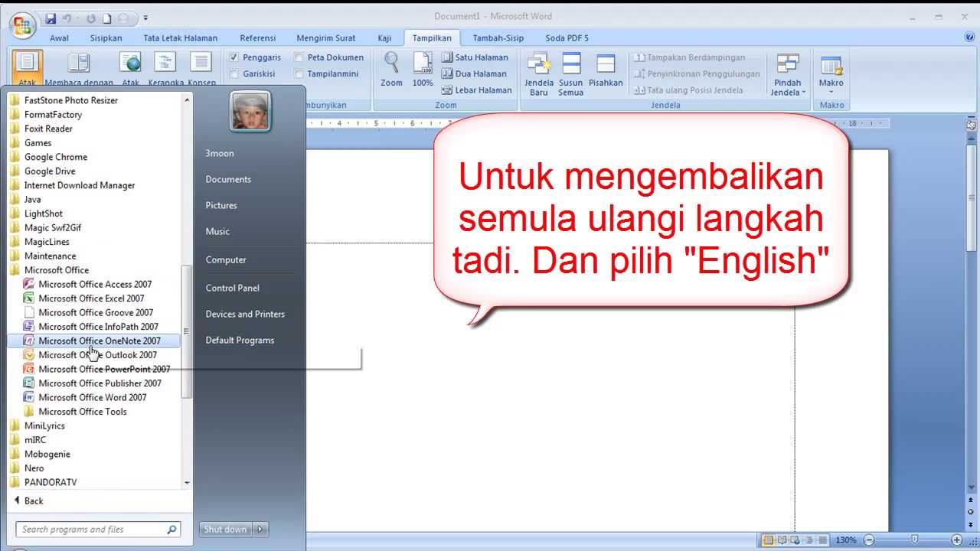Open the Referensi ribbon tab

click(x=257, y=37)
